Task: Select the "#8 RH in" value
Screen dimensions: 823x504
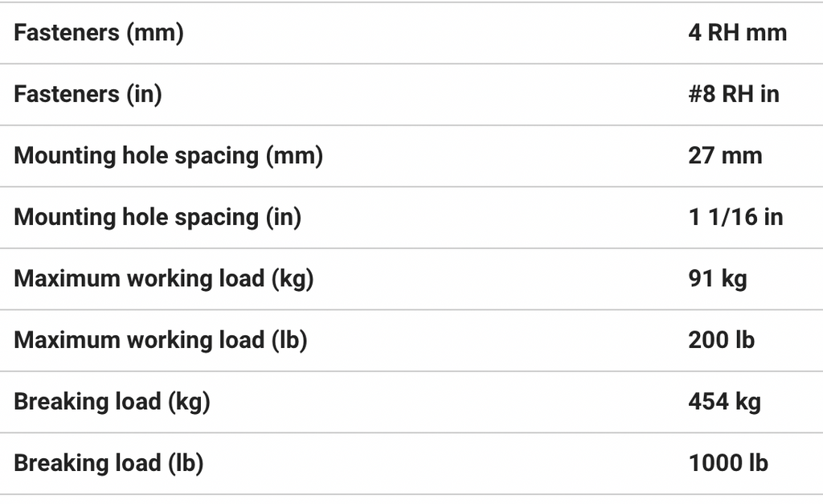Action: 734,94
